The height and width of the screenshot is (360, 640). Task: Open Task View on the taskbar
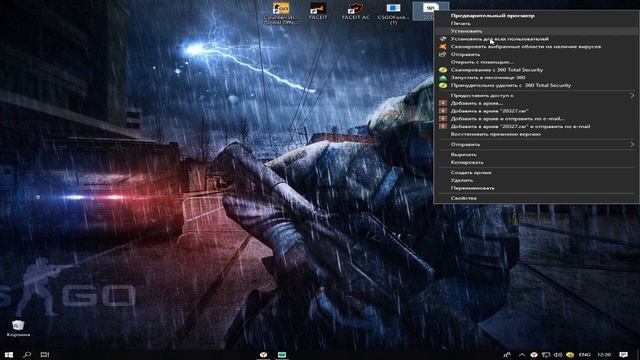[x=45, y=355]
